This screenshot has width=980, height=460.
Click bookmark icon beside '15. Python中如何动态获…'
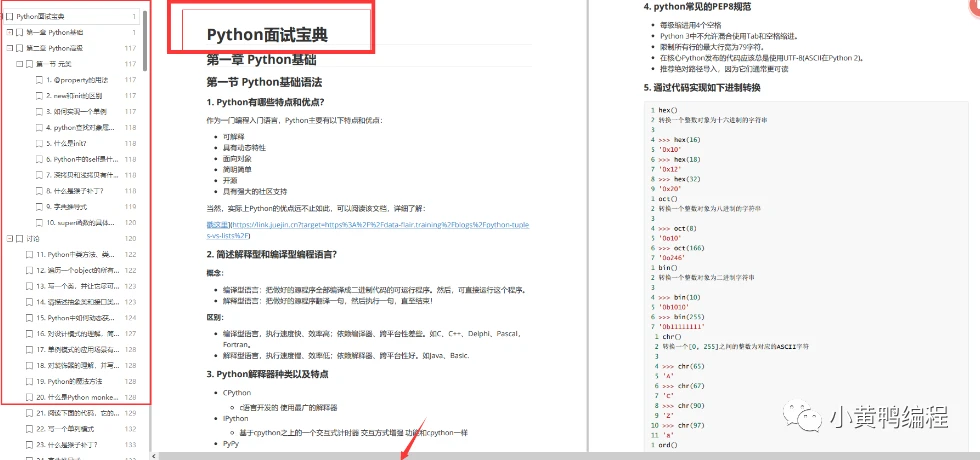pyautogui.click(x=29, y=318)
